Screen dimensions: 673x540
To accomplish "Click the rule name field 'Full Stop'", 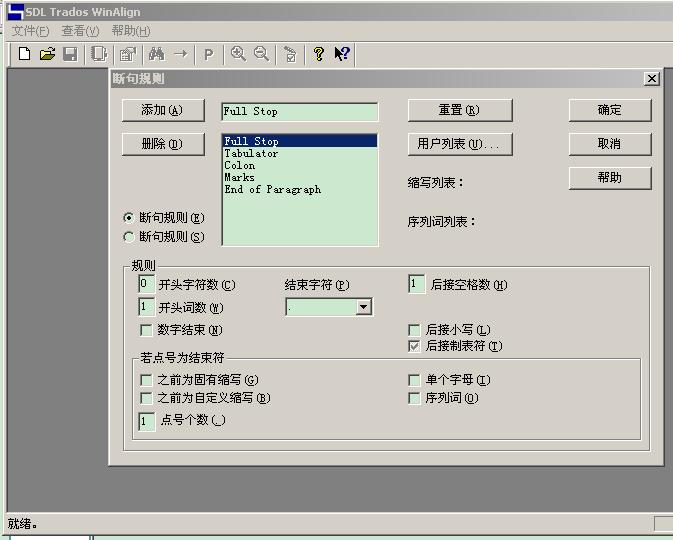I will pos(300,112).
